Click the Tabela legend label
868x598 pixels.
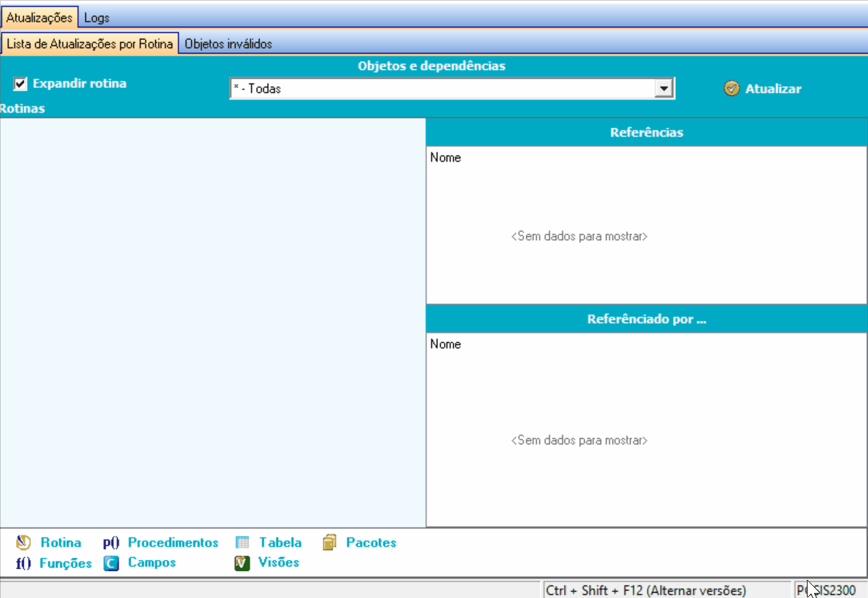tap(281, 543)
